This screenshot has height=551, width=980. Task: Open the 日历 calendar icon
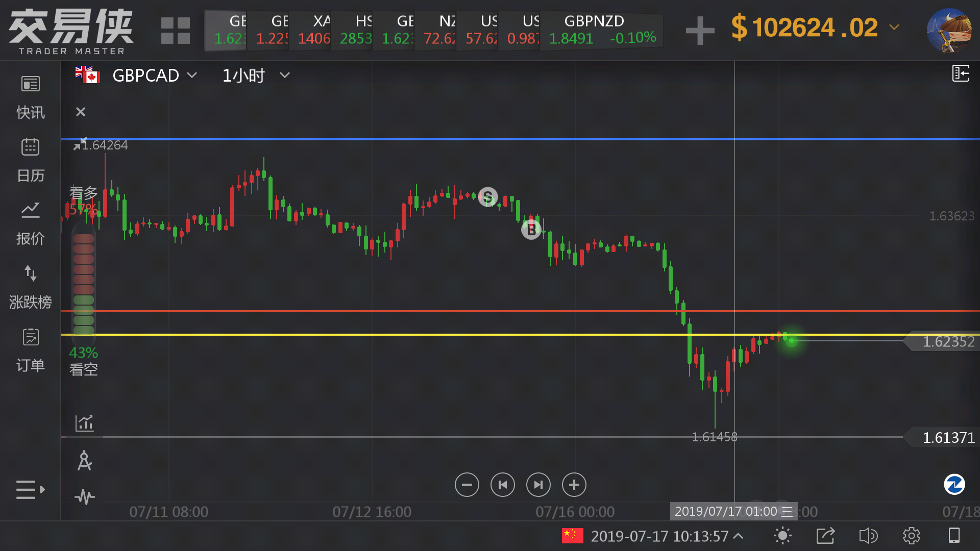click(x=30, y=147)
